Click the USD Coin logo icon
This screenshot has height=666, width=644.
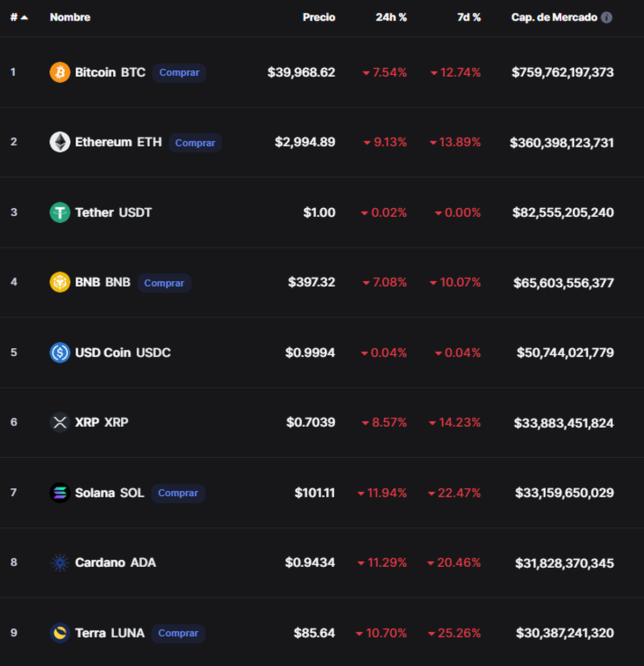click(60, 353)
